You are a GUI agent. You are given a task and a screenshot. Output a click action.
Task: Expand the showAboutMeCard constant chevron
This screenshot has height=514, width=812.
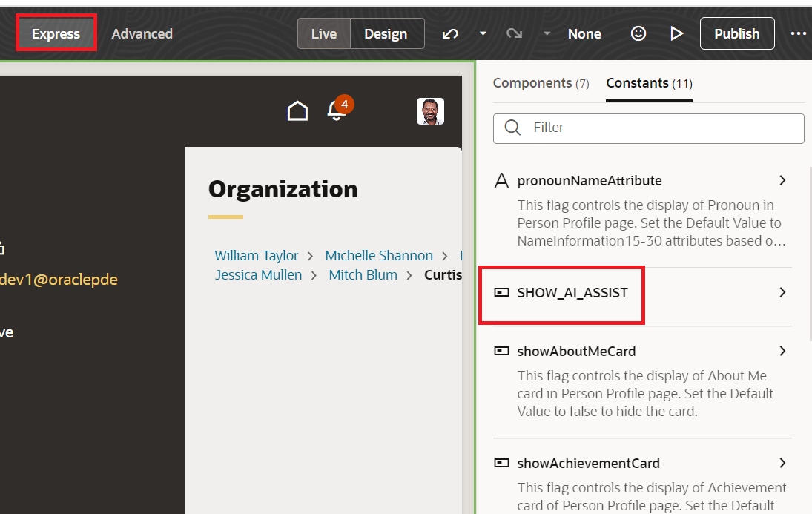coord(782,351)
